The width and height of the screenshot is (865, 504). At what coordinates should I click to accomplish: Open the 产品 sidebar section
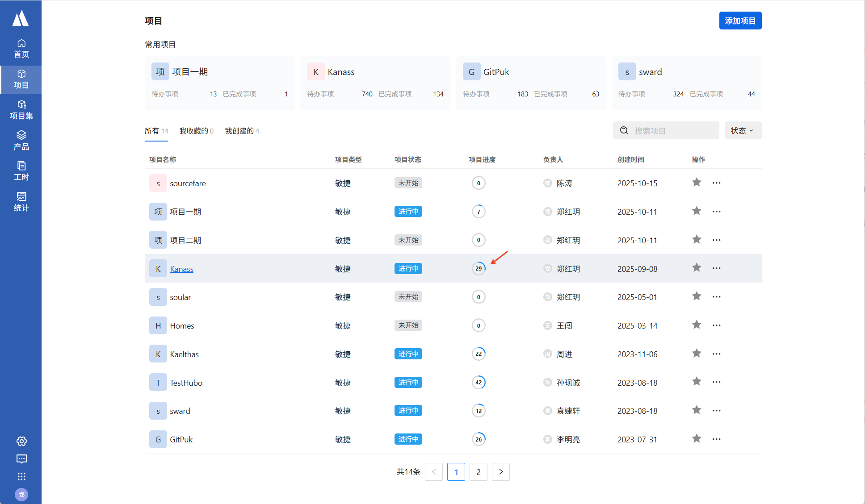pos(21,140)
